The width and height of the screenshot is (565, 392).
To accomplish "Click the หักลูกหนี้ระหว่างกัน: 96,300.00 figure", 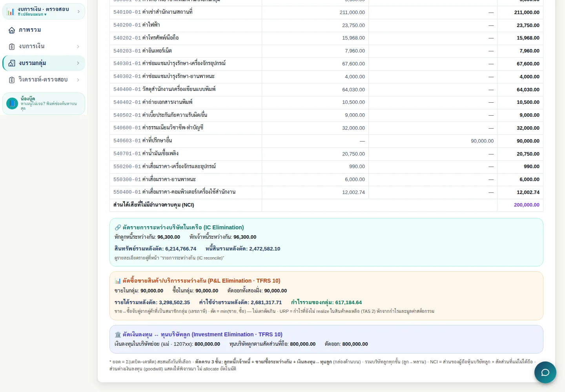I will pos(148,237).
